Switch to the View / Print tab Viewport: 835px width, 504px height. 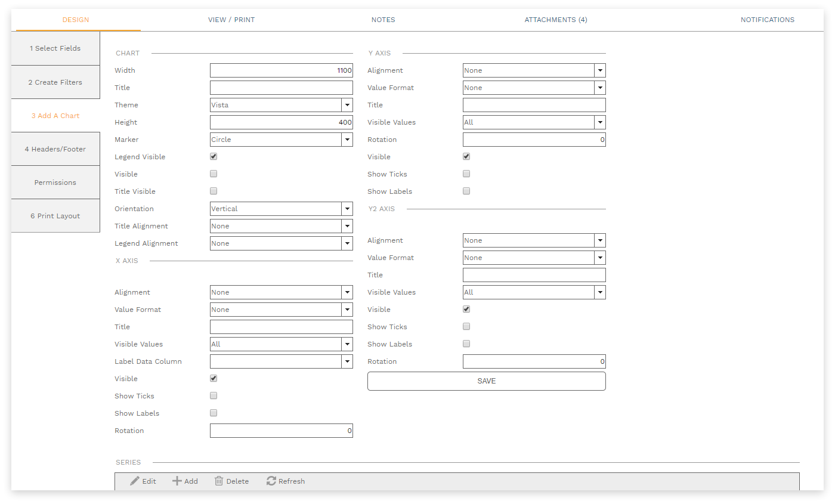click(x=231, y=20)
